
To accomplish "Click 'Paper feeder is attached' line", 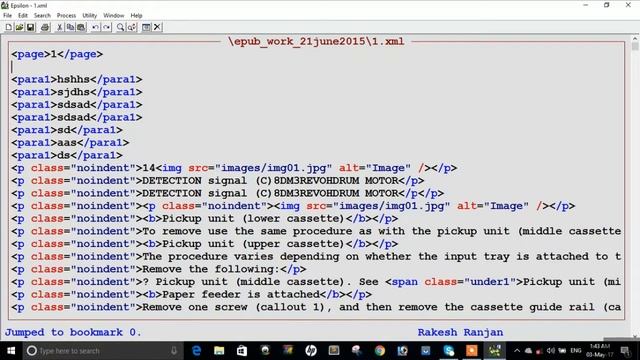I will coord(191,295).
